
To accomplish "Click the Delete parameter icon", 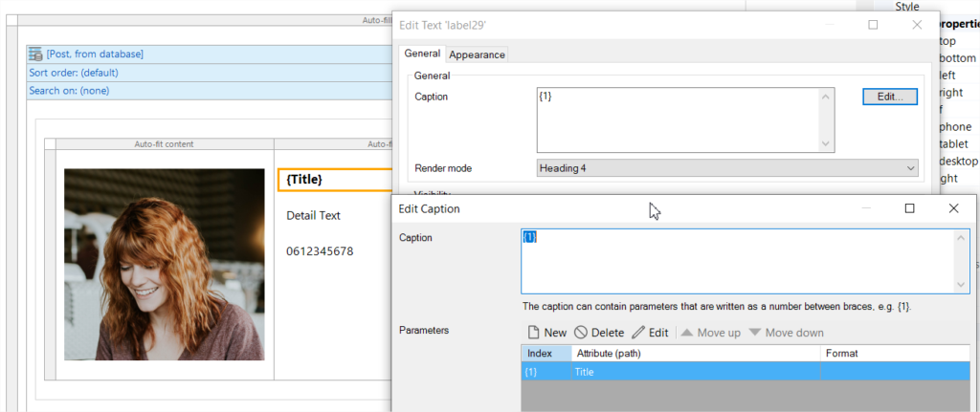I will (x=581, y=333).
